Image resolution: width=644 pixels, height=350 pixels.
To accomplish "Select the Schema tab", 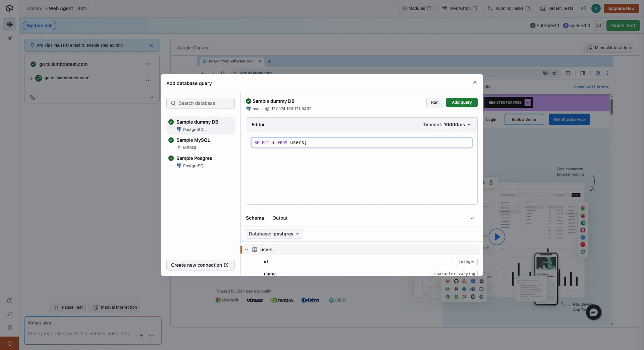I will tap(255, 218).
